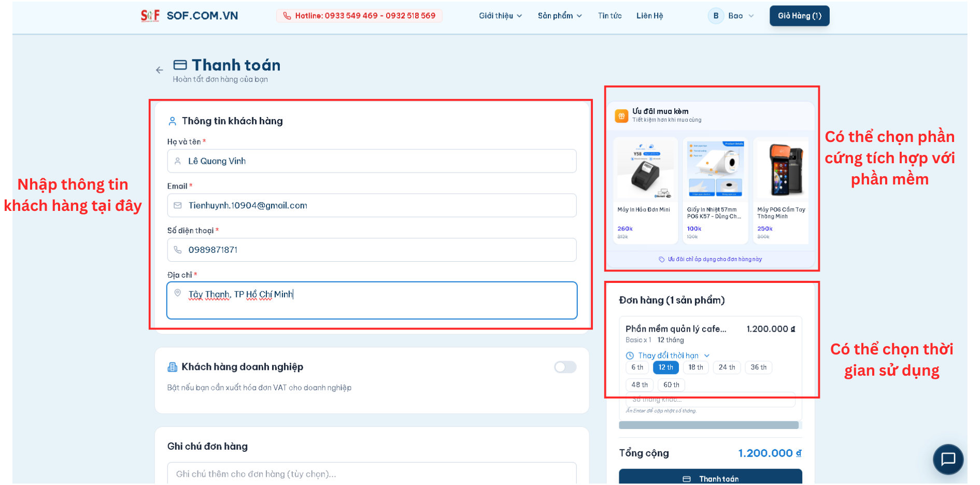Image resolution: width=980 pixels, height=485 pixels.
Task: Click the user icon inside the name field
Action: (x=178, y=161)
